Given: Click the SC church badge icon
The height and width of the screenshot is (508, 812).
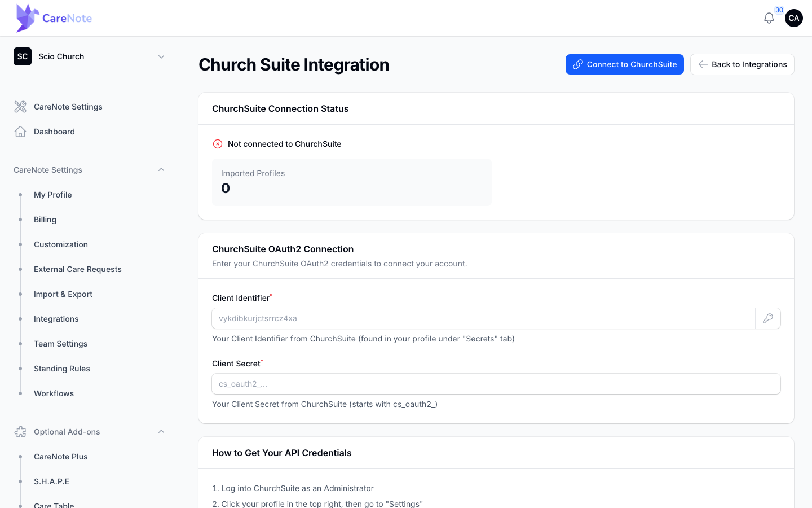Looking at the screenshot, I should point(23,56).
